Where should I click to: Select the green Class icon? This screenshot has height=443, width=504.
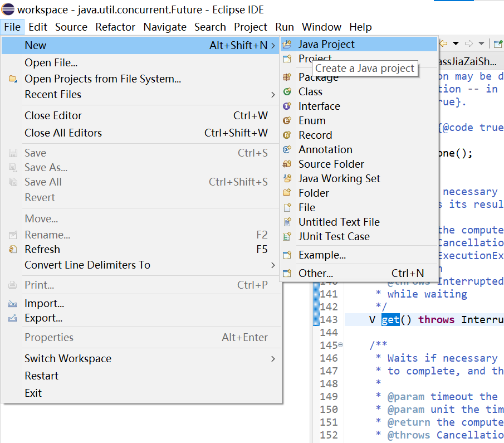point(287,92)
